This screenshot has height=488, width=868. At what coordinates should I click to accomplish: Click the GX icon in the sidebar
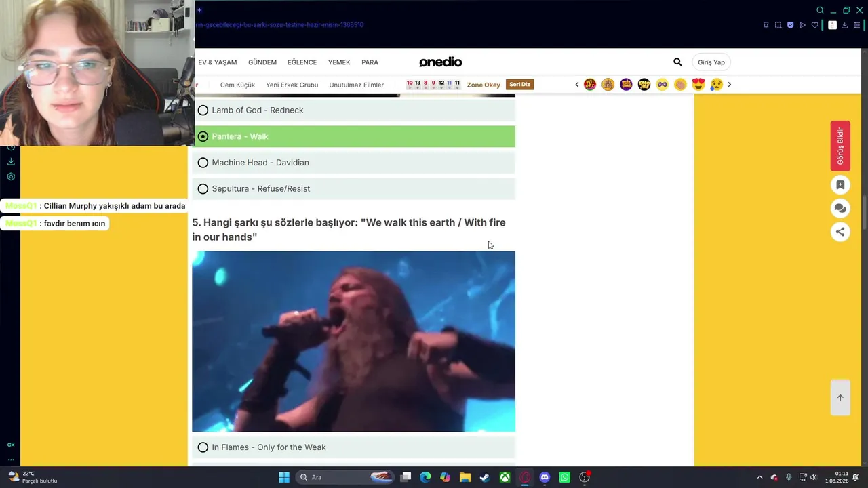[x=11, y=445]
